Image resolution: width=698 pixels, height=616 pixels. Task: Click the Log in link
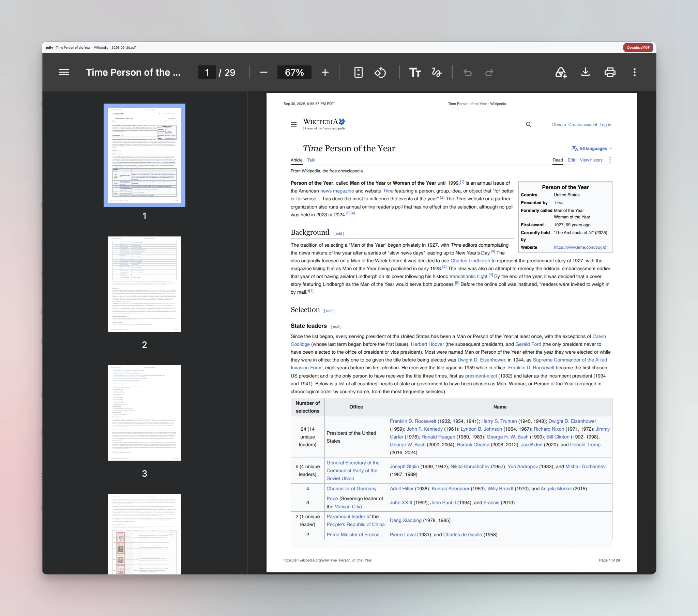coord(605,125)
